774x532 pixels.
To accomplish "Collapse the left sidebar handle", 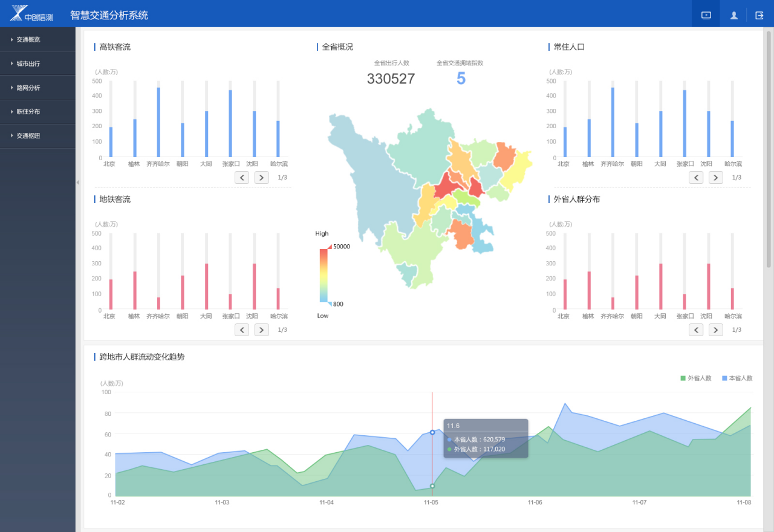I will [77, 182].
